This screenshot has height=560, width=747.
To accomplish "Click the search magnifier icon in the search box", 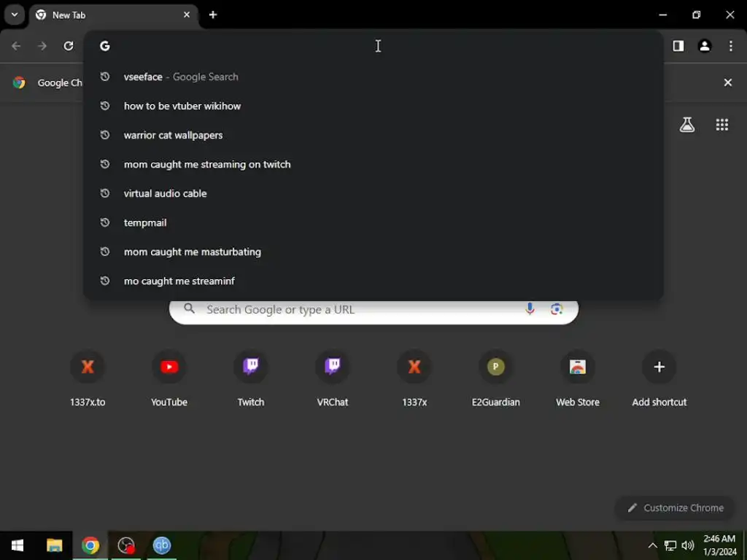I will (x=190, y=309).
